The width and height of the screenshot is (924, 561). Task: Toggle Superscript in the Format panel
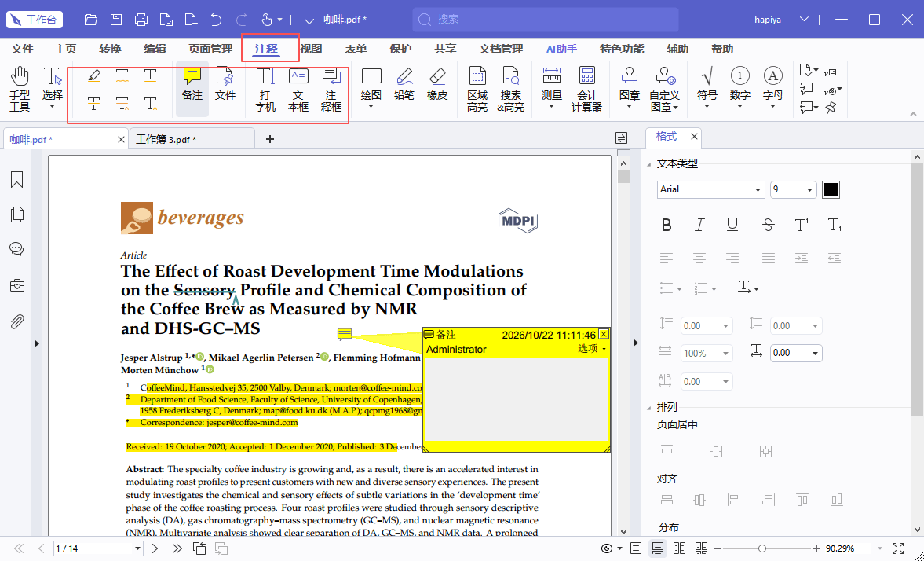coord(802,225)
